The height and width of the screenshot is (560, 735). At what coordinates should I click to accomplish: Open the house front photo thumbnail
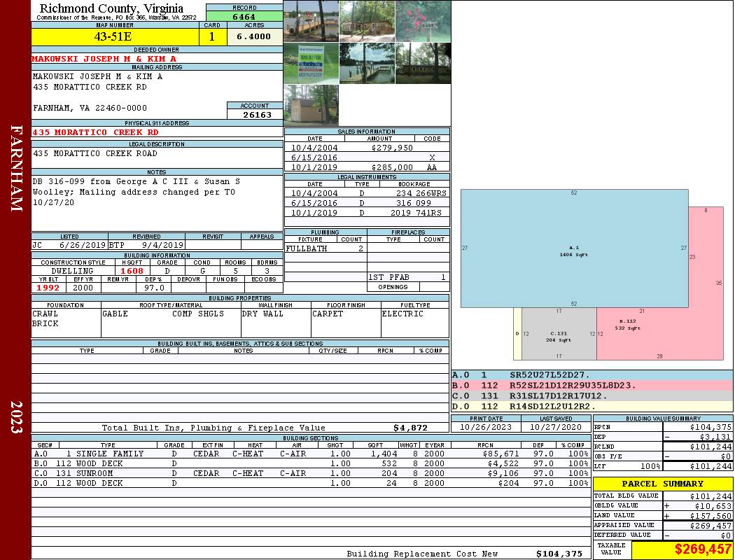(x=367, y=21)
